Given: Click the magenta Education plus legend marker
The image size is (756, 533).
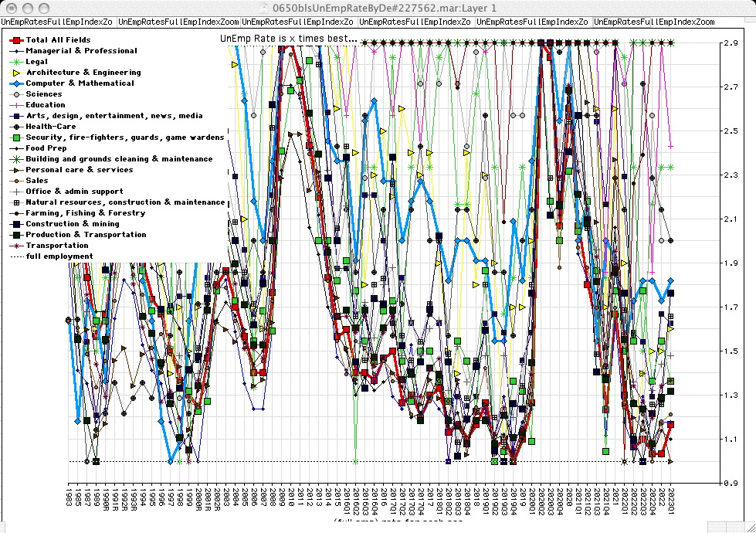Looking at the screenshot, I should click(x=15, y=104).
